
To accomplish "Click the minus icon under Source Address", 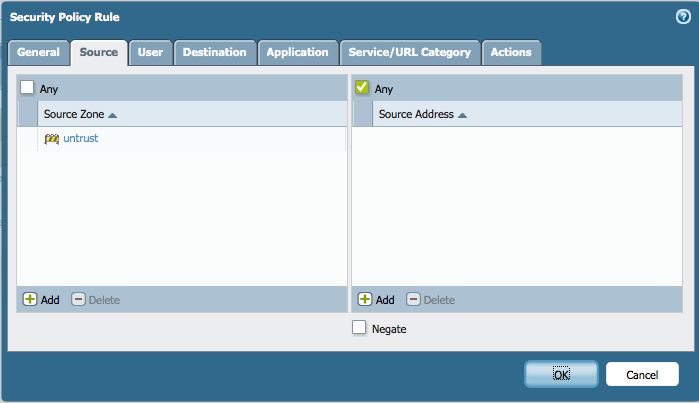I will 413,299.
